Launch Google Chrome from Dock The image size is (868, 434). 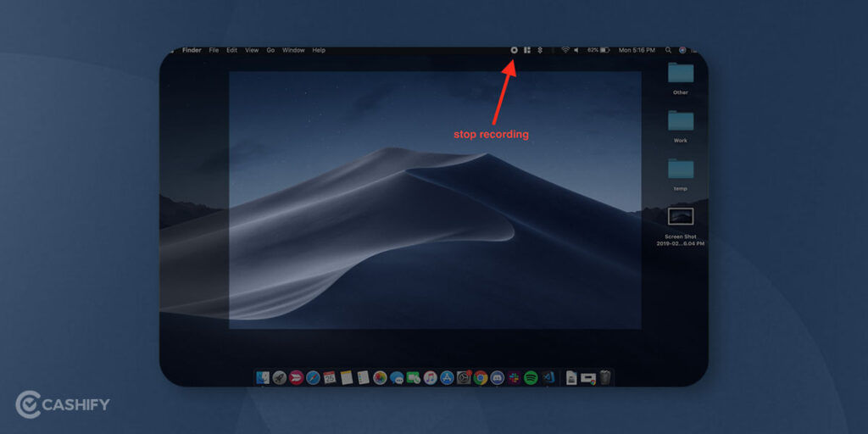pyautogui.click(x=481, y=377)
